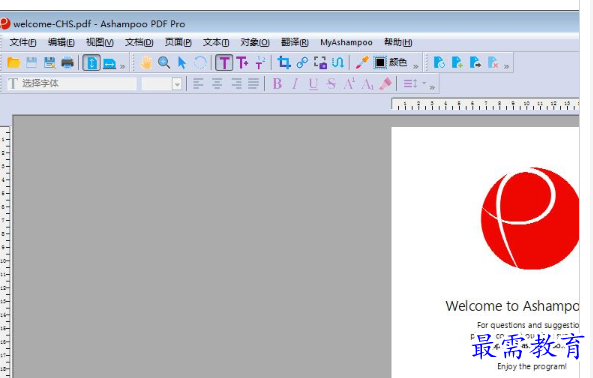Click the text flow linking icon
The image size is (593, 378).
(x=338, y=62)
